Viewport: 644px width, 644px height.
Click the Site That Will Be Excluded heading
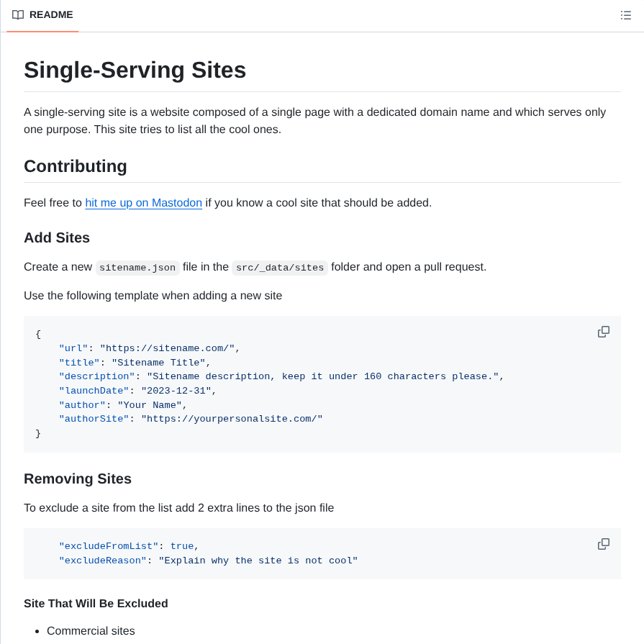click(96, 603)
